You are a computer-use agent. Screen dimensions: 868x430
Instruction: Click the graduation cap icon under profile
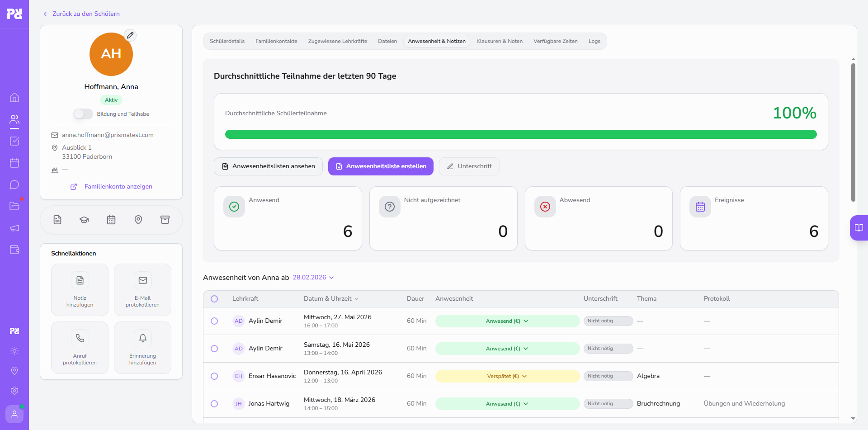[x=84, y=220]
